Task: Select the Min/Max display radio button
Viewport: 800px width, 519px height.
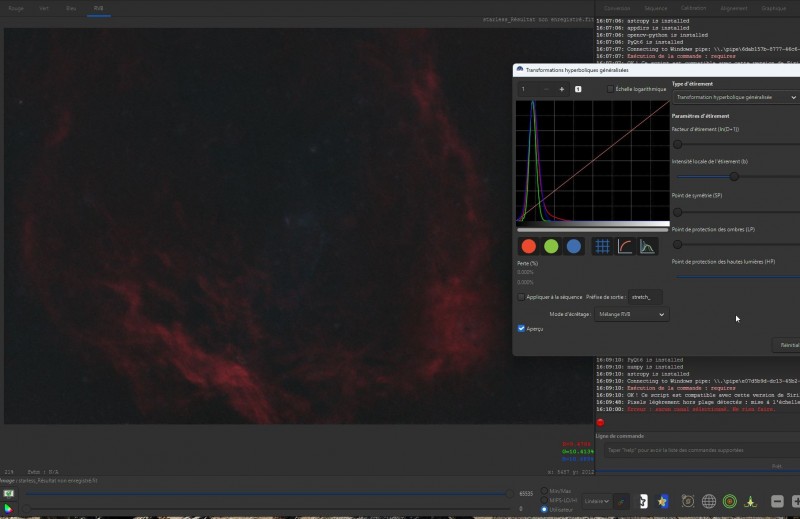Action: coord(544,491)
